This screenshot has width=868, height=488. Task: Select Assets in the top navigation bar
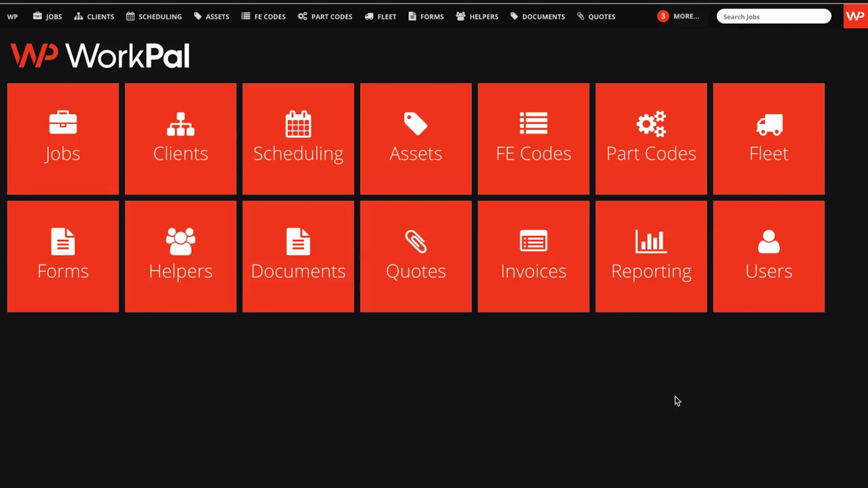coord(212,16)
